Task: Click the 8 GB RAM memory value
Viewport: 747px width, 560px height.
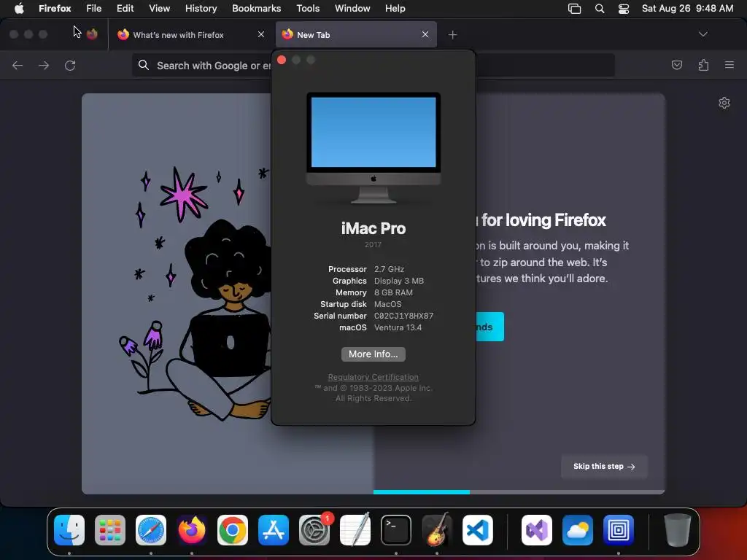Action: pos(393,292)
